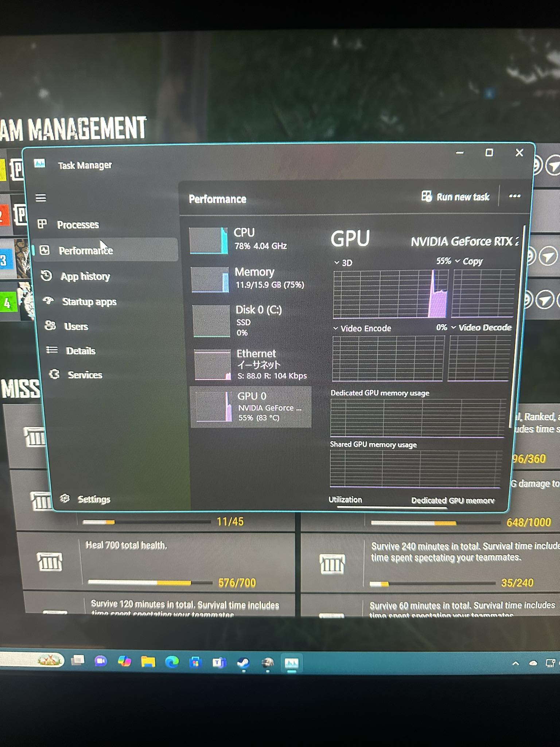Click the Shared GPU memory usage graph

(416, 469)
